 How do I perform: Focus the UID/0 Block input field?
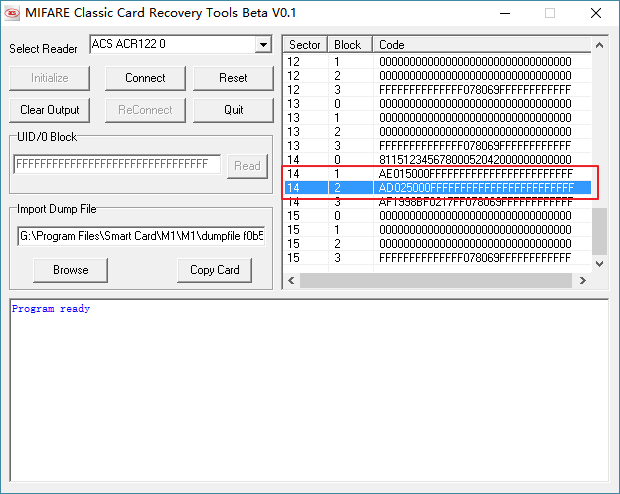117,165
